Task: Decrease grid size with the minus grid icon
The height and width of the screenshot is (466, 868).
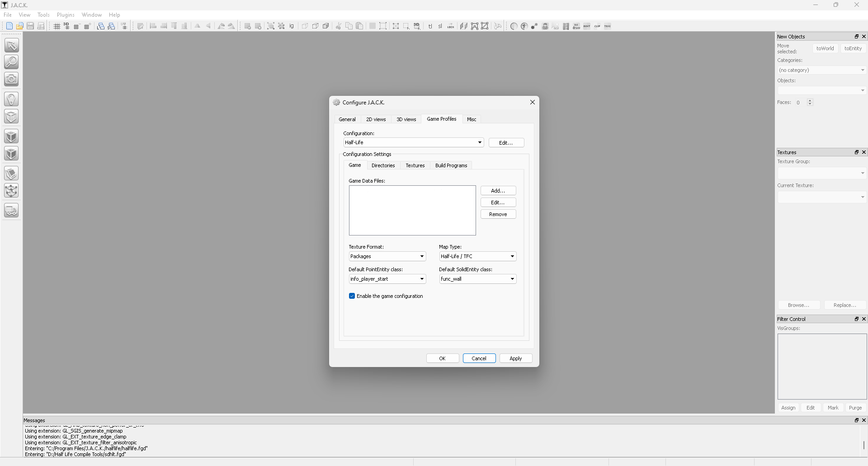Action: pos(76,26)
